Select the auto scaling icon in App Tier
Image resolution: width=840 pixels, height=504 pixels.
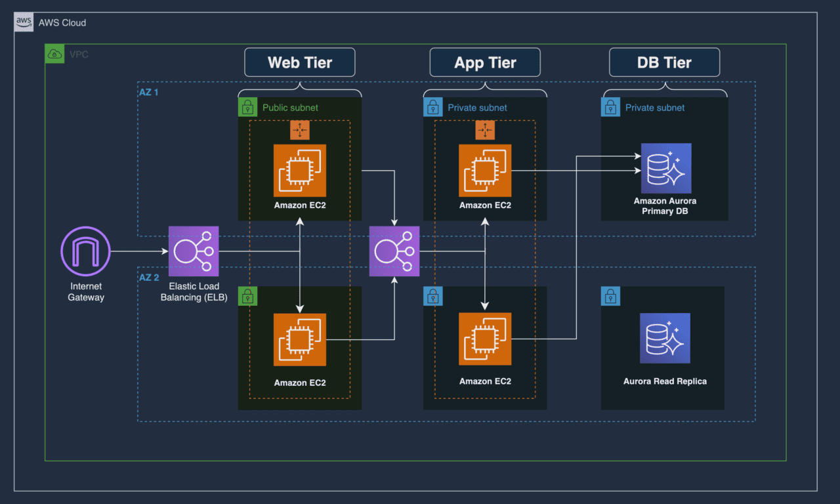(x=485, y=131)
